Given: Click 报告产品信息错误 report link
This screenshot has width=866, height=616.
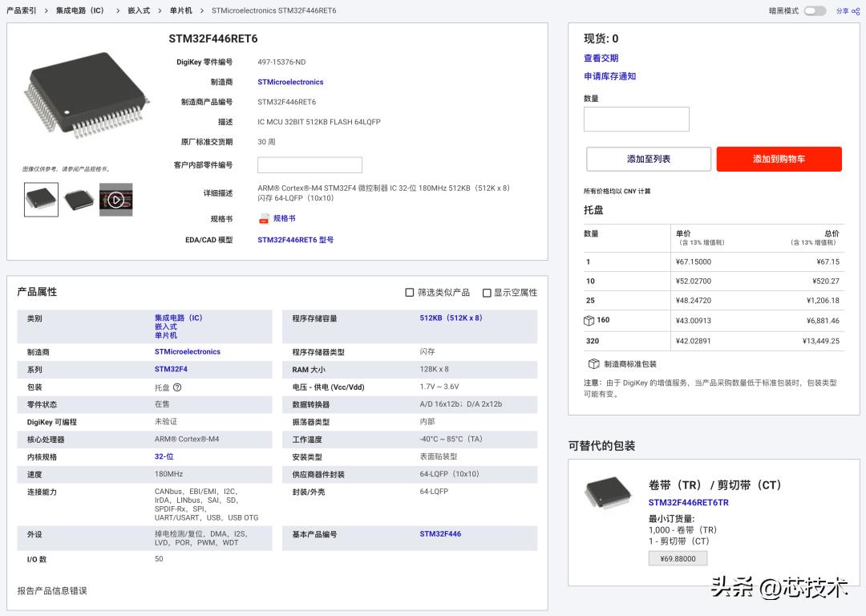Looking at the screenshot, I should [x=52, y=590].
